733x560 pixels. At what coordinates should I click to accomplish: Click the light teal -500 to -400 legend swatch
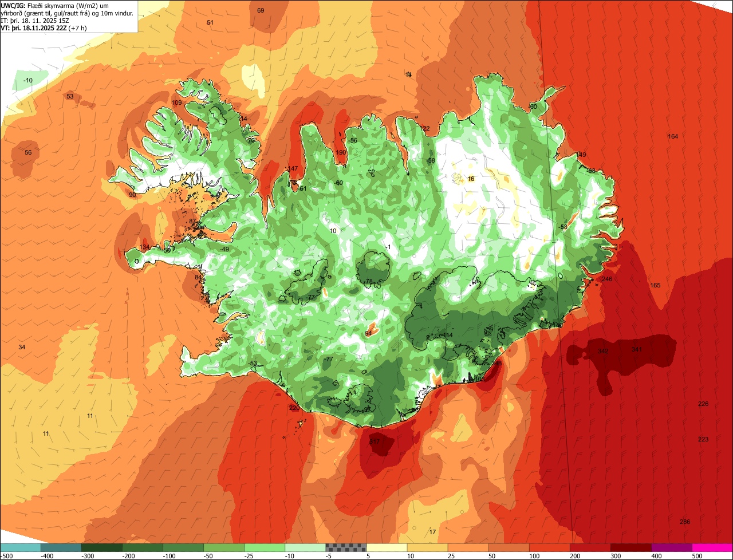[x=20, y=547]
